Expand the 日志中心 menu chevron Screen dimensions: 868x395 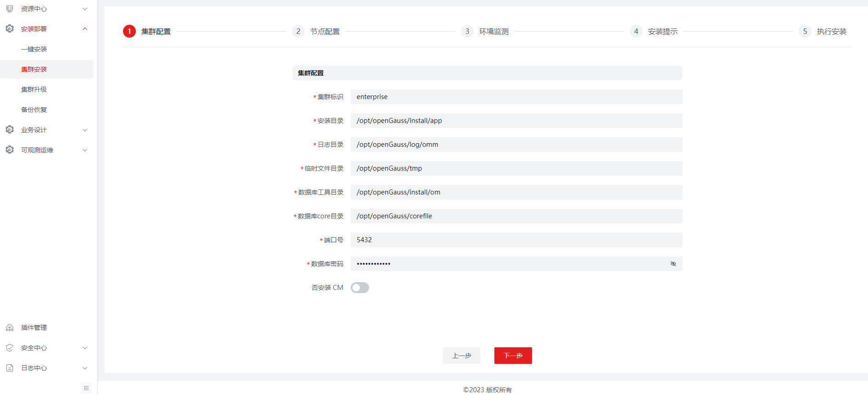click(85, 368)
